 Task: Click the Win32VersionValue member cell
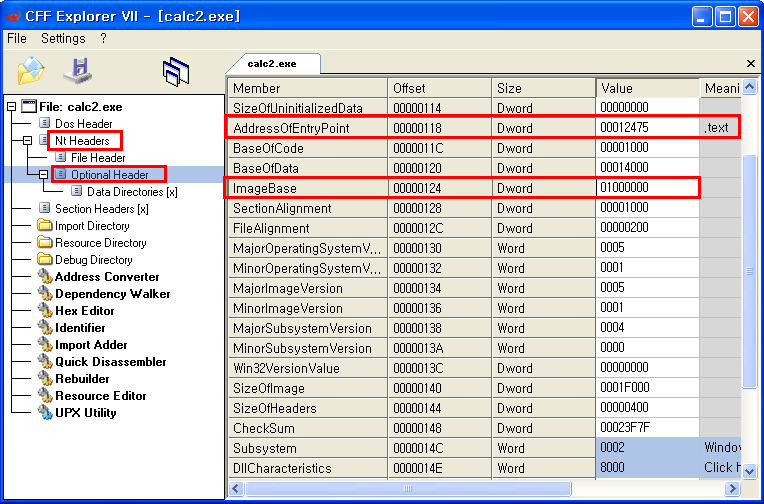307,368
